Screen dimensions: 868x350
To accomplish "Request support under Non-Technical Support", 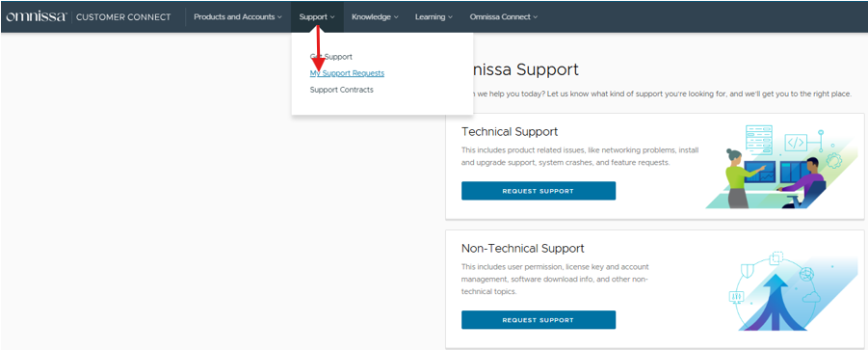I will [x=539, y=320].
